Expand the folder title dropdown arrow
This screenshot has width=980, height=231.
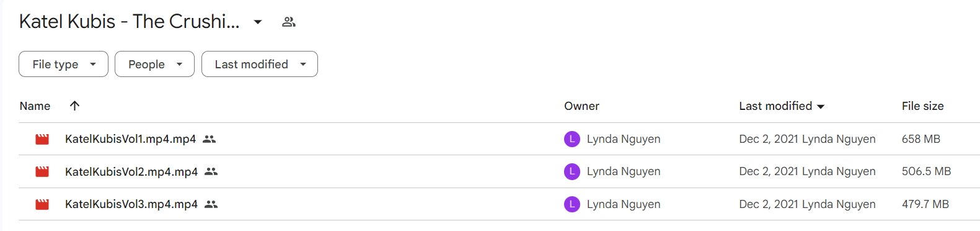(258, 22)
